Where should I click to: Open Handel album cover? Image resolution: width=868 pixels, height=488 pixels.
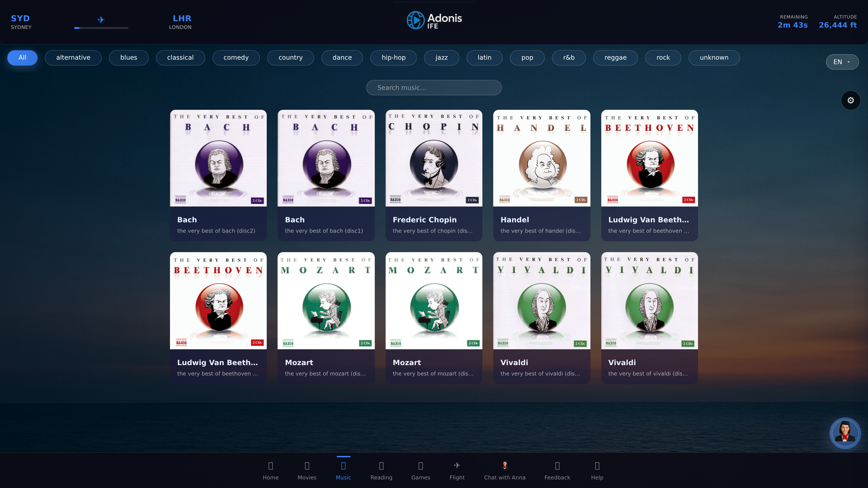point(542,158)
